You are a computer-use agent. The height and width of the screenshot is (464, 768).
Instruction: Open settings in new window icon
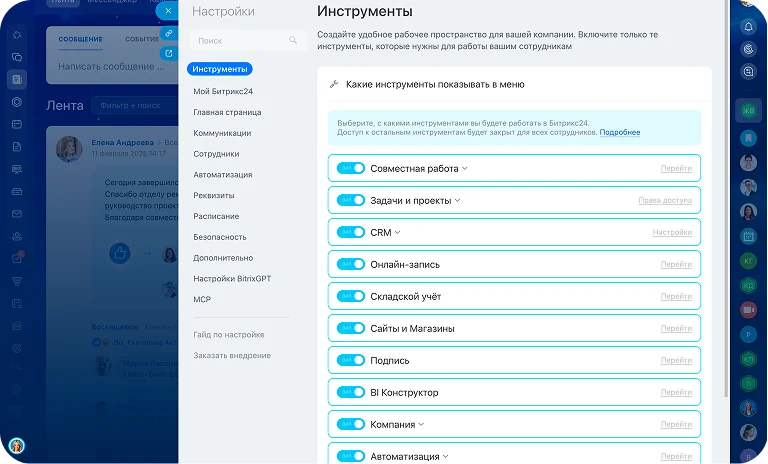click(x=168, y=53)
